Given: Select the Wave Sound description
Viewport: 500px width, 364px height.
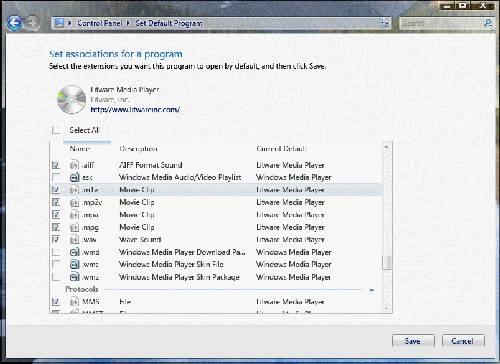Looking at the screenshot, I should pyautogui.click(x=140, y=240).
